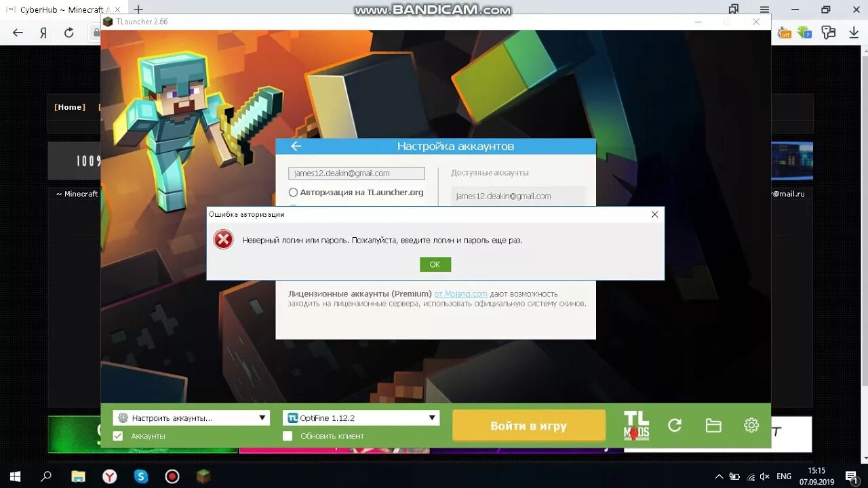Screen dimensions: 868x488
Task: Click the green extension icon in browser toolbar
Action: point(805,32)
